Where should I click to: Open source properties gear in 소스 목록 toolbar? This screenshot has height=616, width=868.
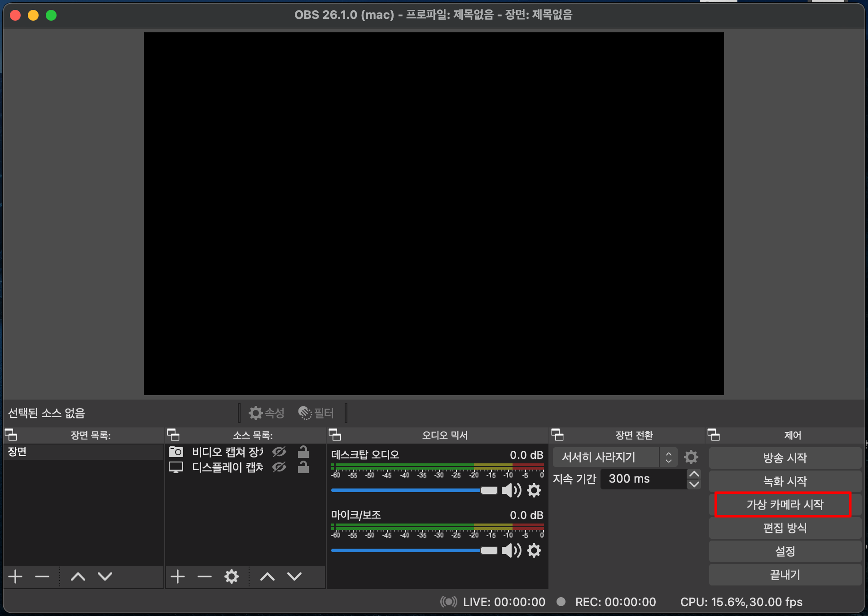coord(231,576)
